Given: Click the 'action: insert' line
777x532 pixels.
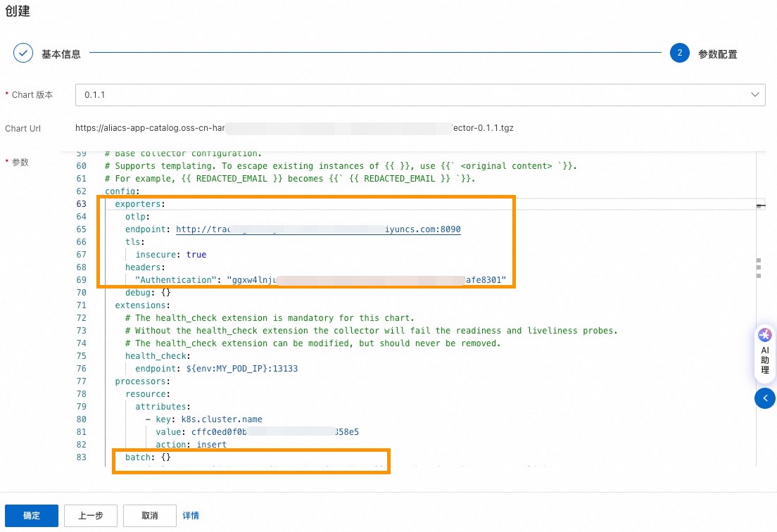Looking at the screenshot, I should (x=191, y=445).
